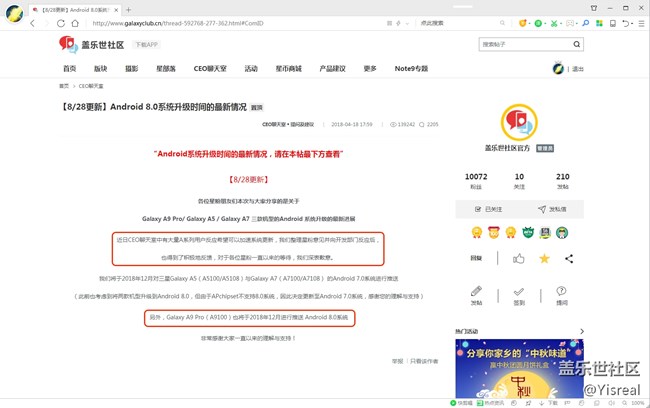
Task: Open the browser skin shirt icon
Action: tap(594, 8)
